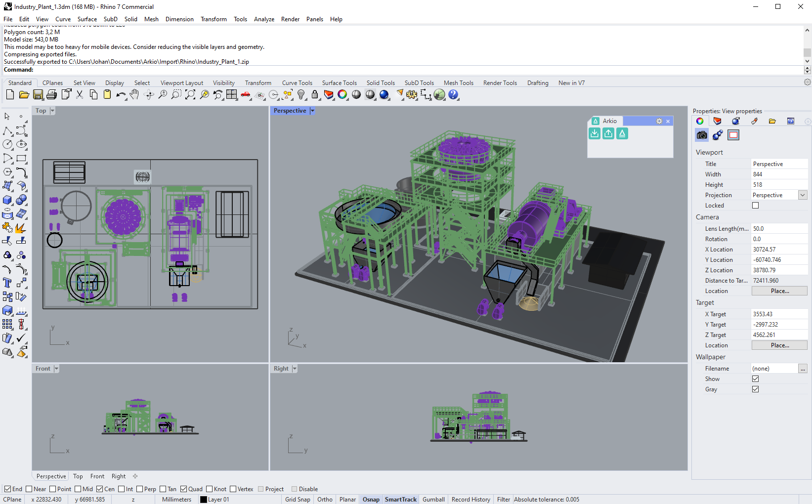The image size is (812, 504).
Task: Open the Right viewport title dropdown arrow
Action: (x=295, y=369)
